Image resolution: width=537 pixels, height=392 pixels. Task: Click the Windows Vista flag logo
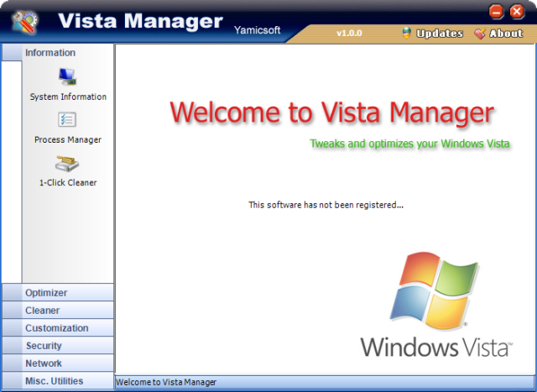pos(435,291)
